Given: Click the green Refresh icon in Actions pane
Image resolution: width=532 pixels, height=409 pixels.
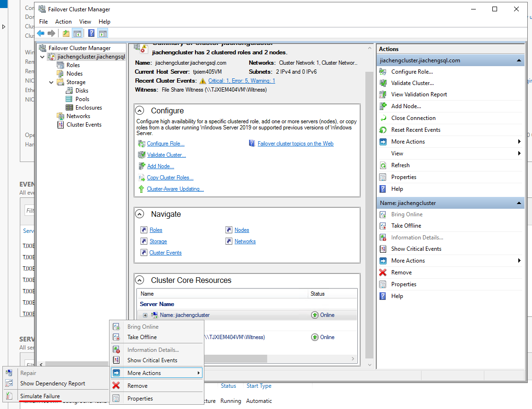Looking at the screenshot, I should tap(383, 165).
